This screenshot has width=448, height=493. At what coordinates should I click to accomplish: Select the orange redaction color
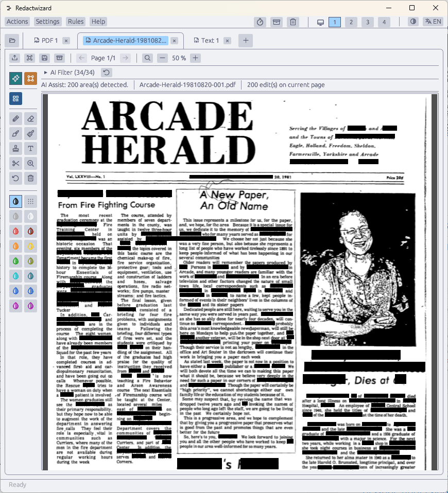click(x=15, y=246)
